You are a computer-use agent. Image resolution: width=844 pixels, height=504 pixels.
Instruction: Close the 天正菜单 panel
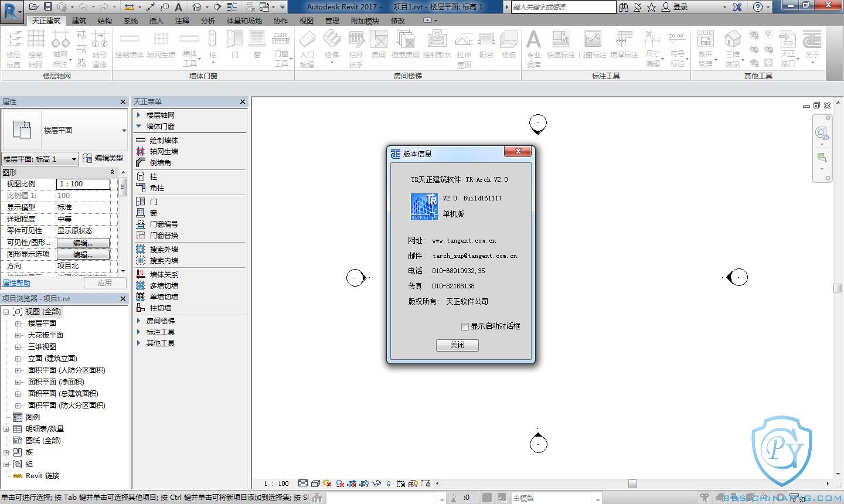click(243, 101)
